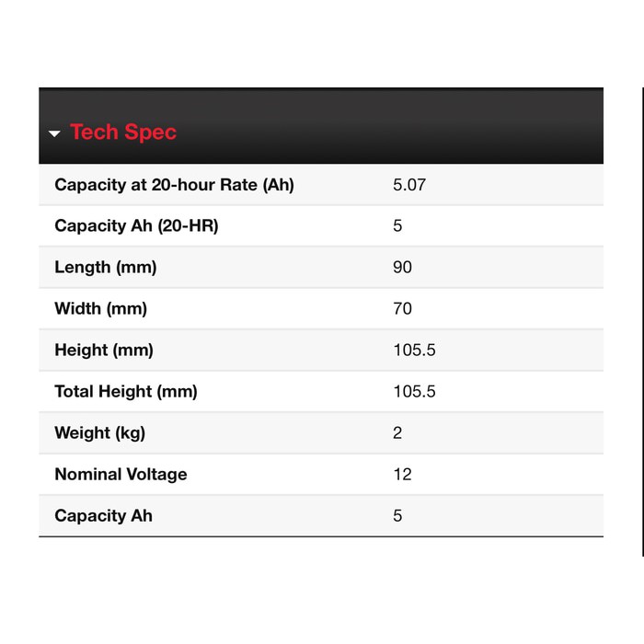
Task: Collapse the Tech Spec section arrow
Action: point(54,133)
